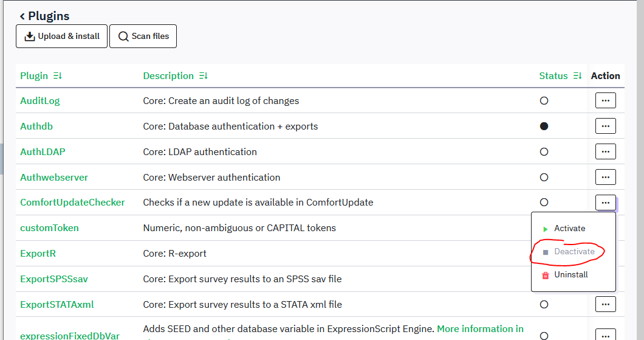Click the Scan files button
The width and height of the screenshot is (644, 340).
coord(143,36)
